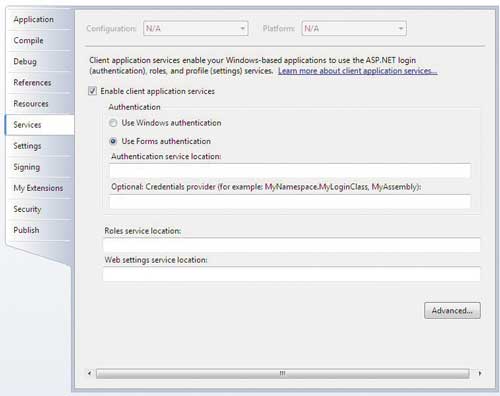The width and height of the screenshot is (500, 396).
Task: Go to the Security tab
Action: [39, 209]
